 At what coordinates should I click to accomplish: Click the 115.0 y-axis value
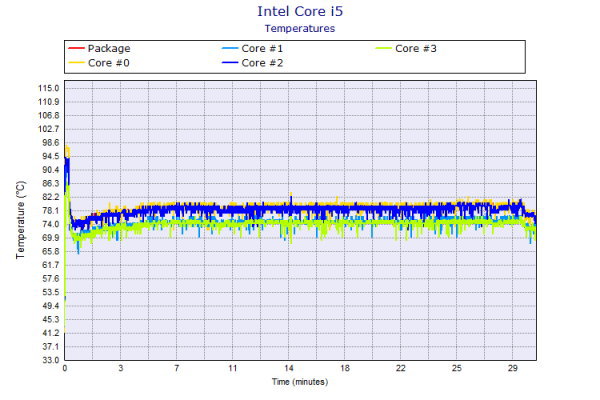tap(49, 88)
